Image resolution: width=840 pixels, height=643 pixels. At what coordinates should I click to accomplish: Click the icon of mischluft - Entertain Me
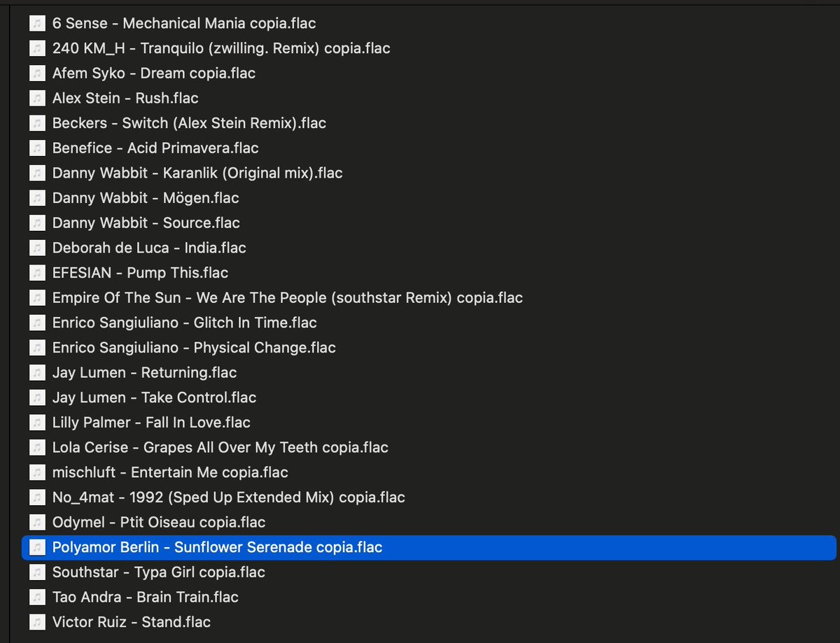tap(36, 472)
